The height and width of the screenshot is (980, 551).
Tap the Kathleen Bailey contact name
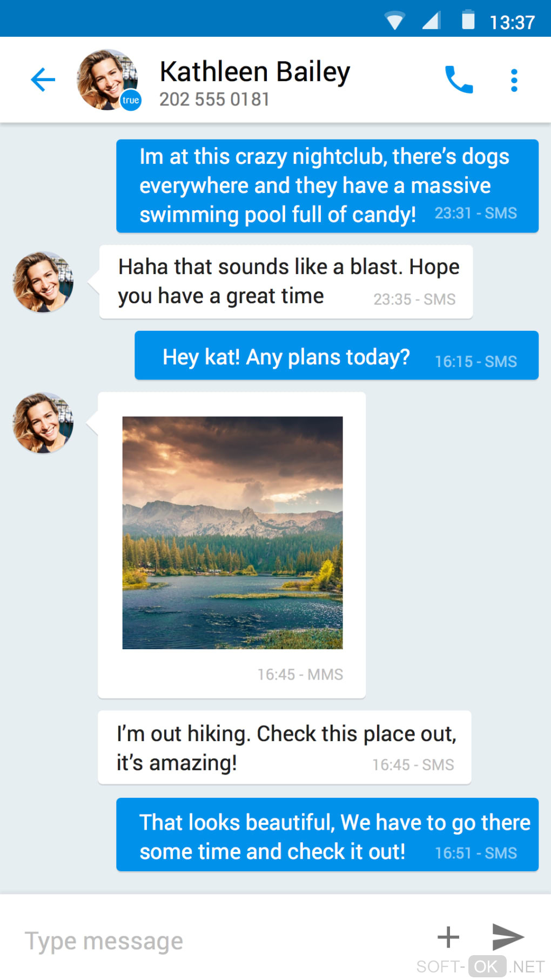[255, 72]
